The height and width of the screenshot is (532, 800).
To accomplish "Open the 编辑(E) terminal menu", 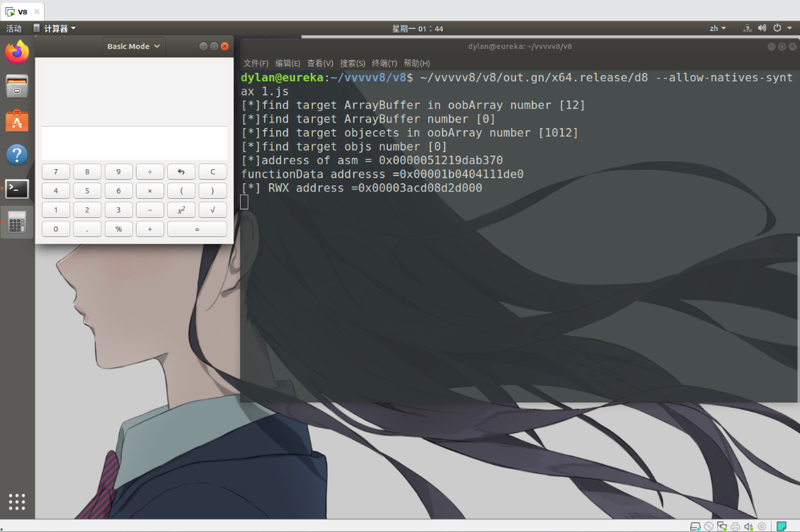I will point(287,63).
